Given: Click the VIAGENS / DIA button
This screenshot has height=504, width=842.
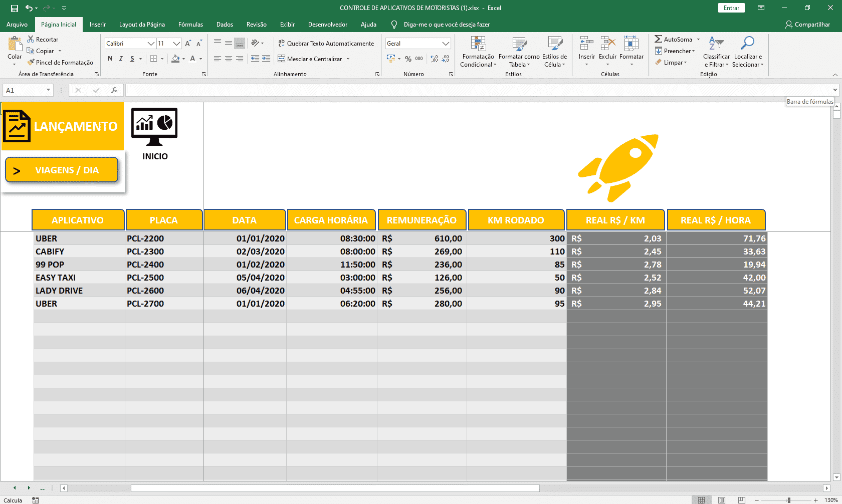Looking at the screenshot, I should coord(62,170).
